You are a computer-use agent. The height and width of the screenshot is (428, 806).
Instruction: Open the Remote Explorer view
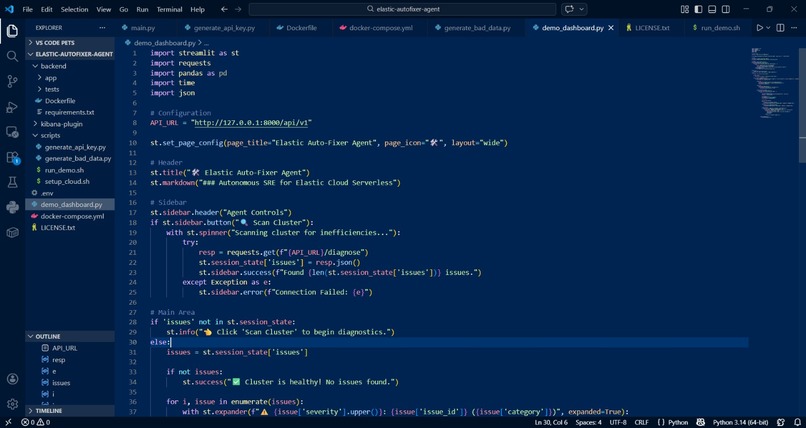(12, 132)
